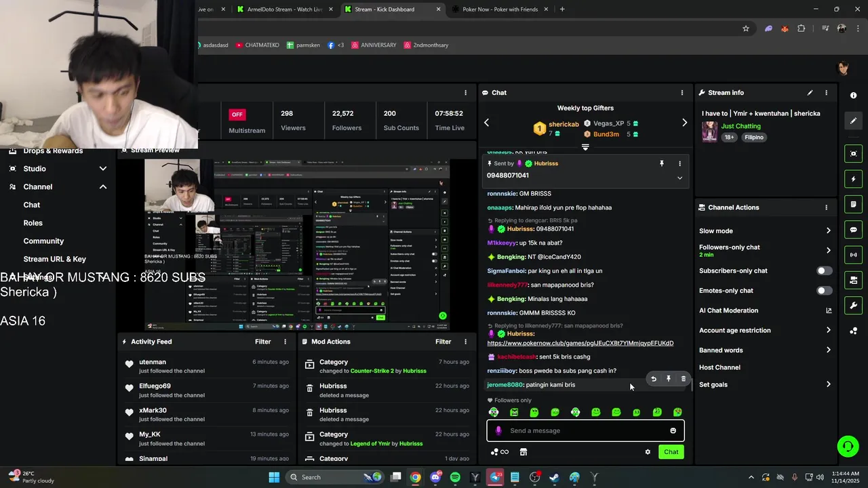Expand Account age restriction
The width and height of the screenshot is (868, 488).
pos(828,331)
